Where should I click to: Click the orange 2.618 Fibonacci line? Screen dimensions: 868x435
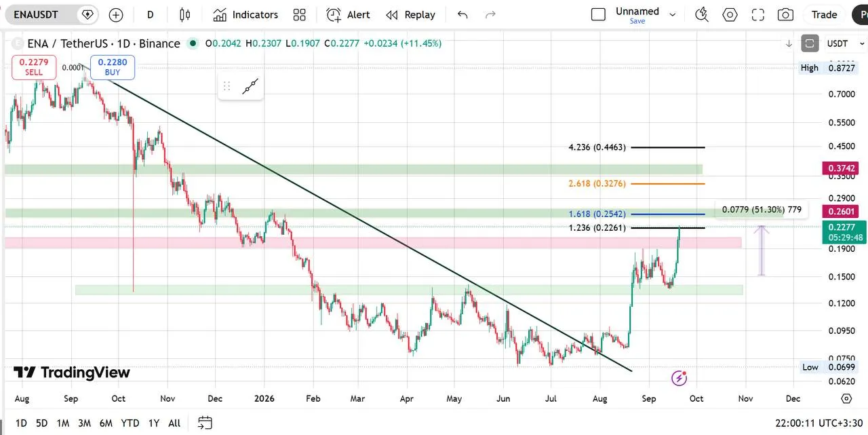[667, 184]
